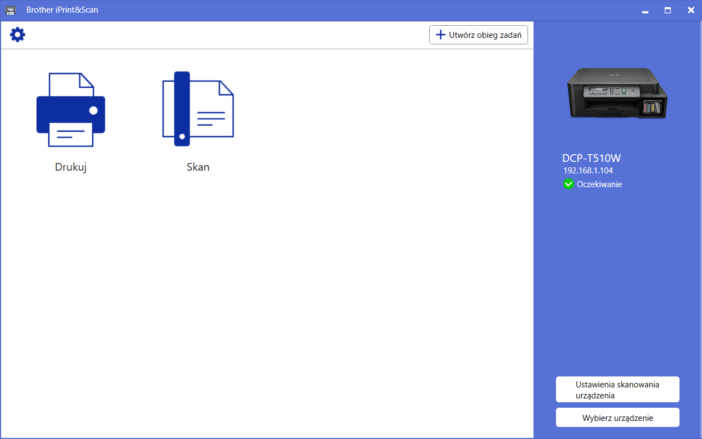The width and height of the screenshot is (702, 439).
Task: Click the Skan label
Action: pyautogui.click(x=198, y=167)
